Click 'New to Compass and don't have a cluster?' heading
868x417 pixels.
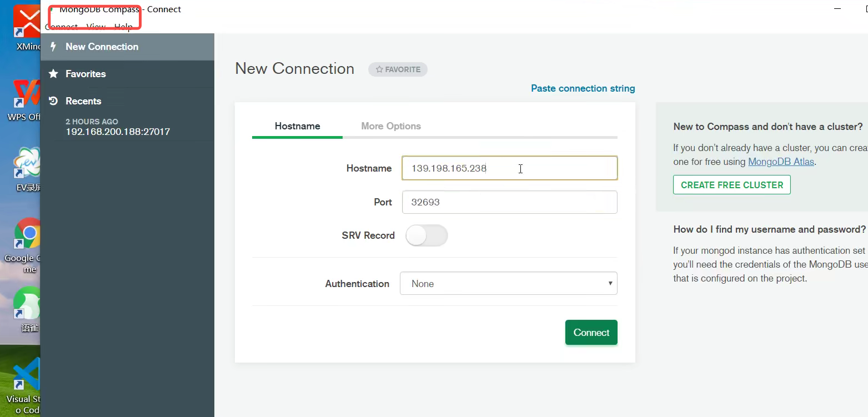(768, 127)
